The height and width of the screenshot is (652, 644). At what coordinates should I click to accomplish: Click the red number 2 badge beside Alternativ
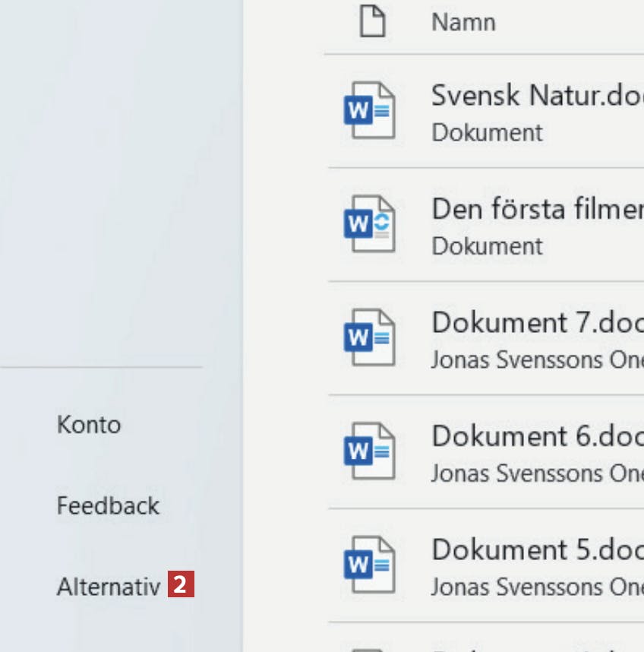[181, 586]
